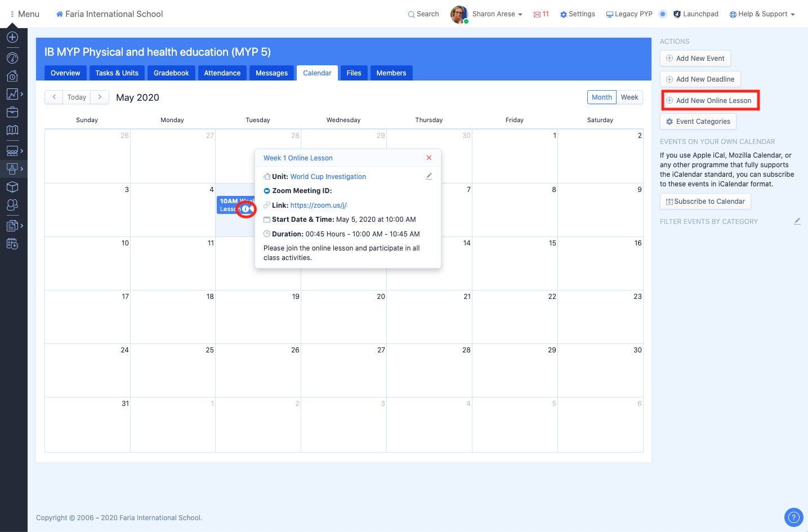Open the dashboard gauge icon in sidebar
The height and width of the screenshot is (532, 808).
pyautogui.click(x=12, y=58)
